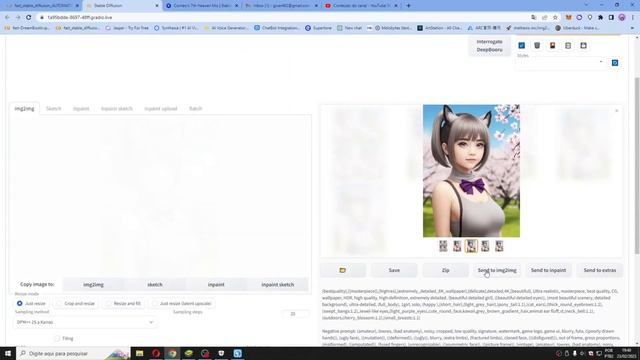Select Resize and fill radio option
This screenshot has height=360, width=640.
click(124, 304)
